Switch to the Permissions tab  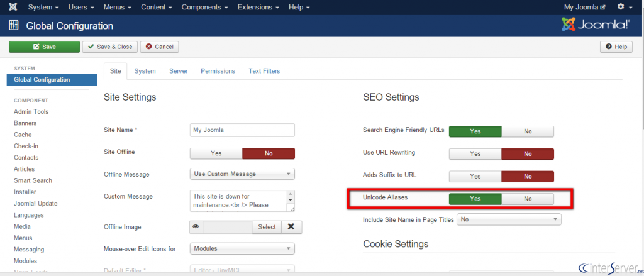click(x=218, y=71)
